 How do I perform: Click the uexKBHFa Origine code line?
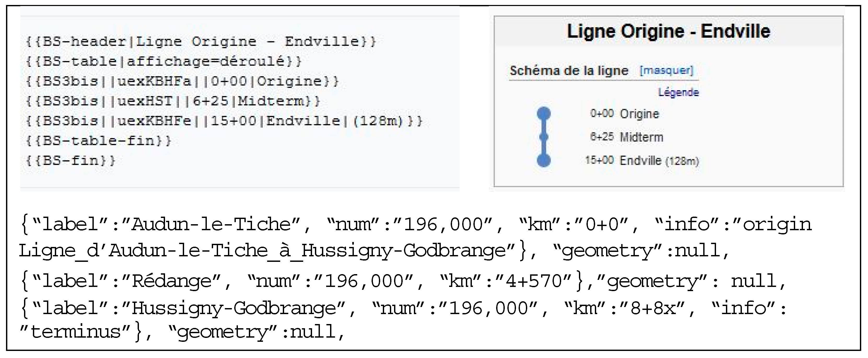[x=182, y=81]
